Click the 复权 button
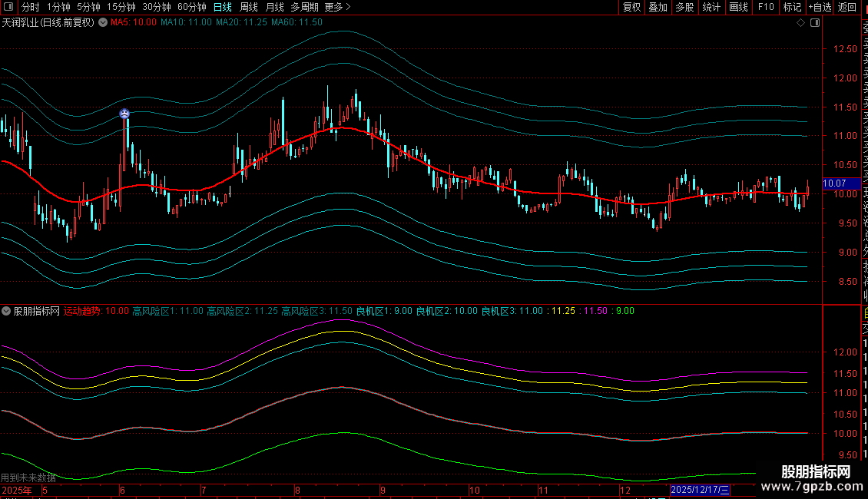The width and height of the screenshot is (868, 499). pyautogui.click(x=631, y=7)
